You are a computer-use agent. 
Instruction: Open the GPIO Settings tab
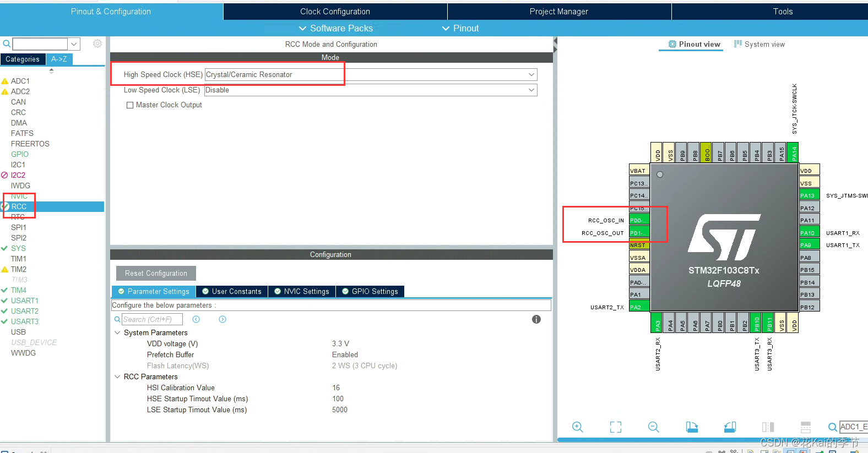click(x=370, y=291)
